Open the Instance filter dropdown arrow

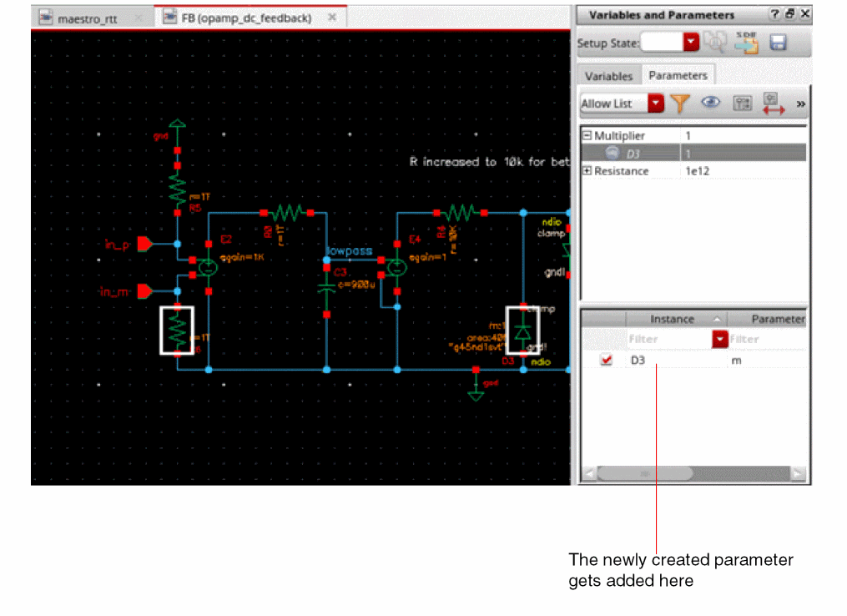coord(719,340)
